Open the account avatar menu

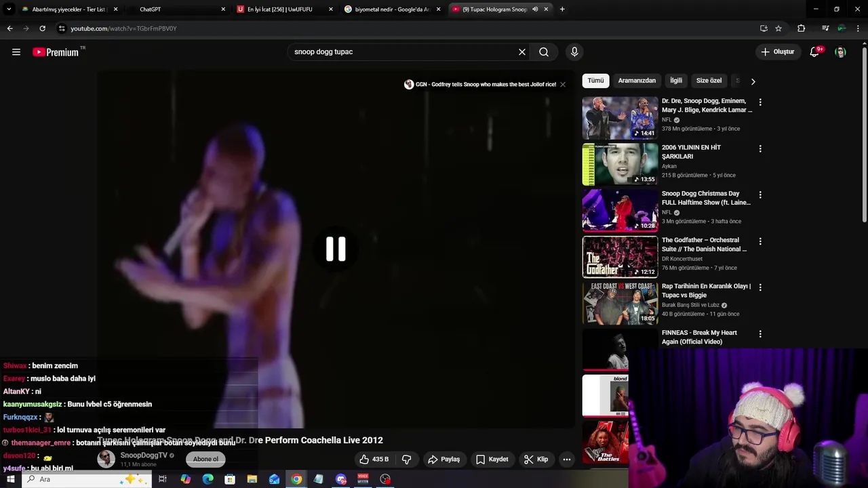[840, 52]
